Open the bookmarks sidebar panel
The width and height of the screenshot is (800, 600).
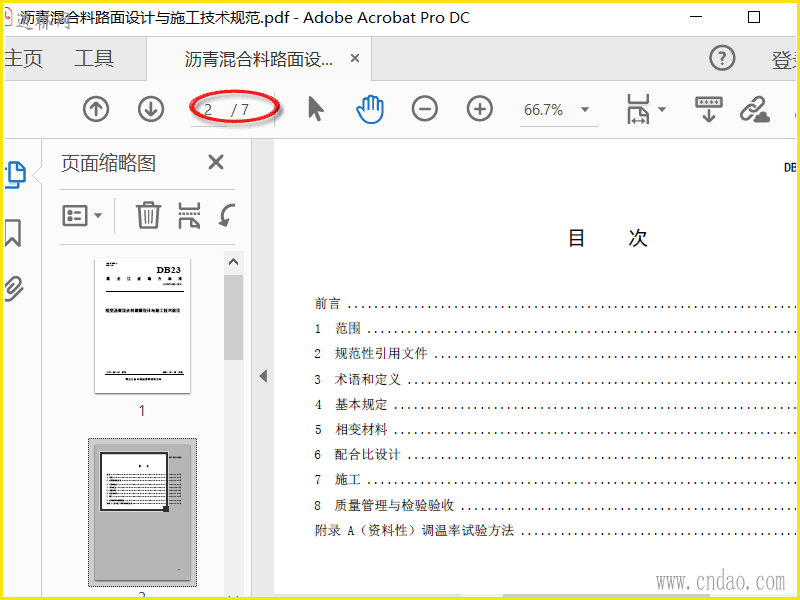(x=13, y=233)
